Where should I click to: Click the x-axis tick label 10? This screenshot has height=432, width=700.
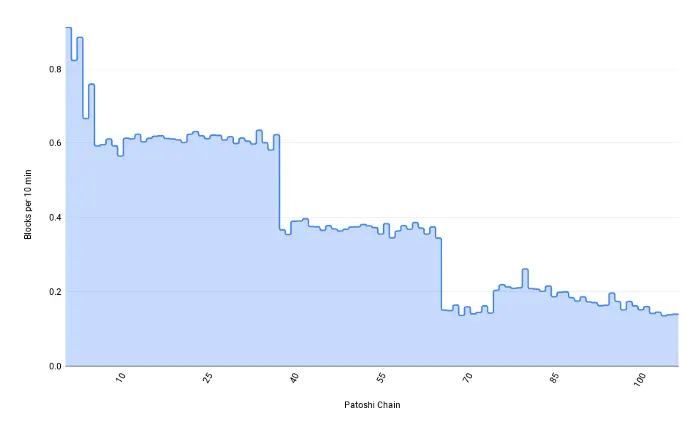click(122, 378)
